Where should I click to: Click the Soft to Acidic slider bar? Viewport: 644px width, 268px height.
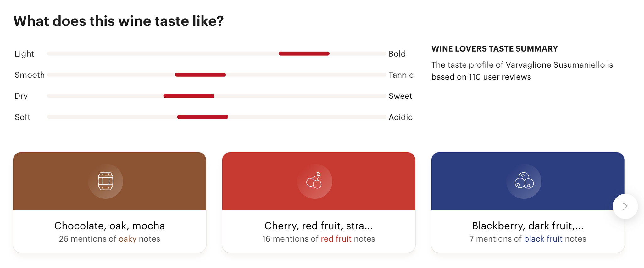pos(217,117)
